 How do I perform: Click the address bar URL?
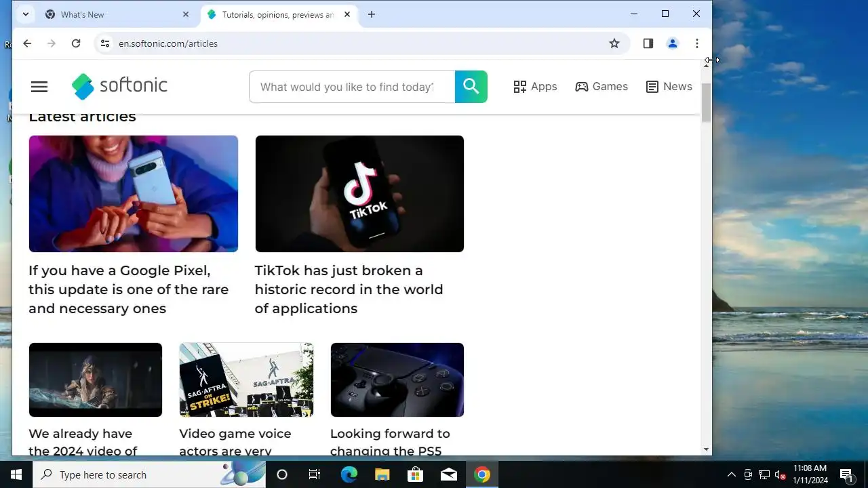click(x=168, y=43)
